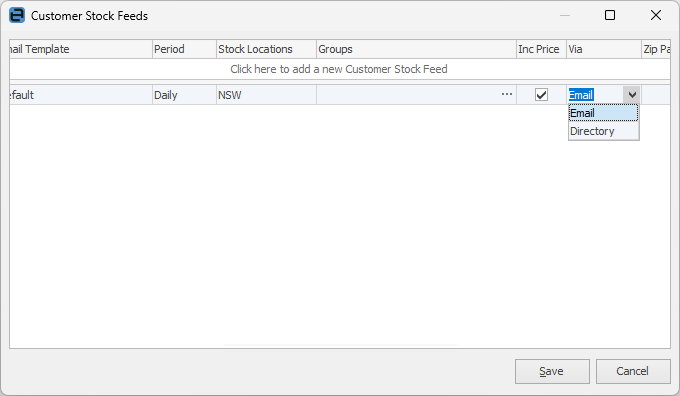Select Email option in Via dropdown list

tap(603, 113)
